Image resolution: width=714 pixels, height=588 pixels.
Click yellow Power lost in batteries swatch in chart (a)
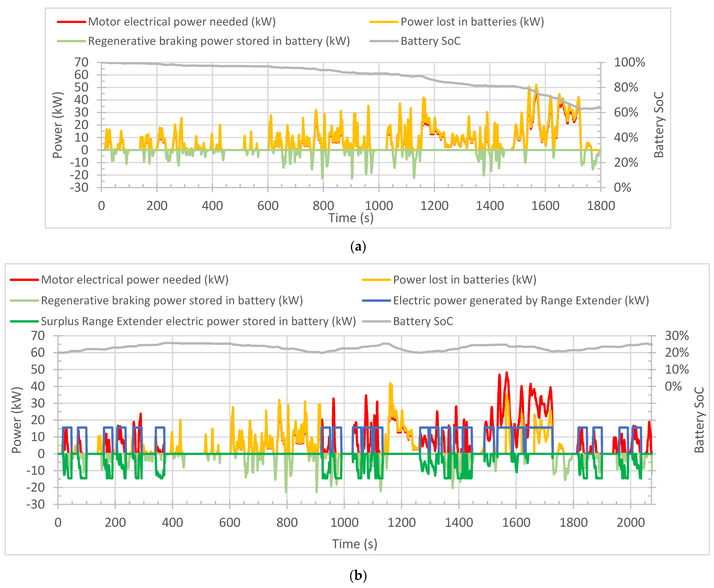pyautogui.click(x=384, y=22)
